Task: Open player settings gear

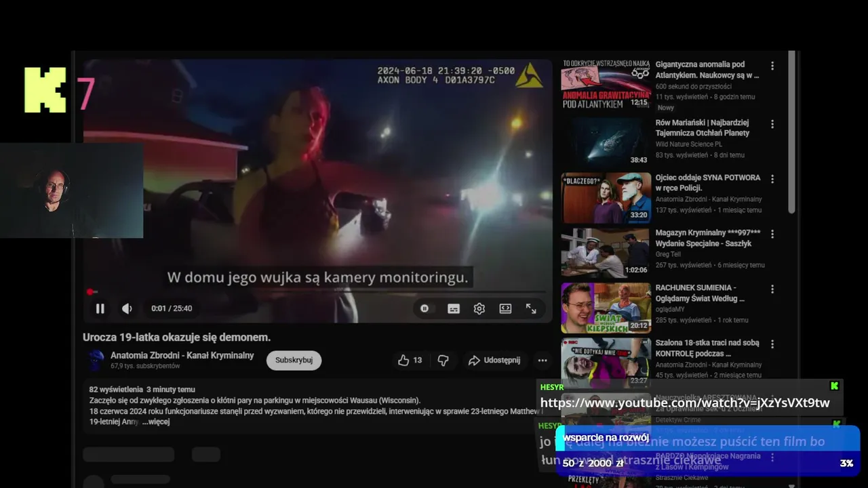Action: [x=479, y=308]
